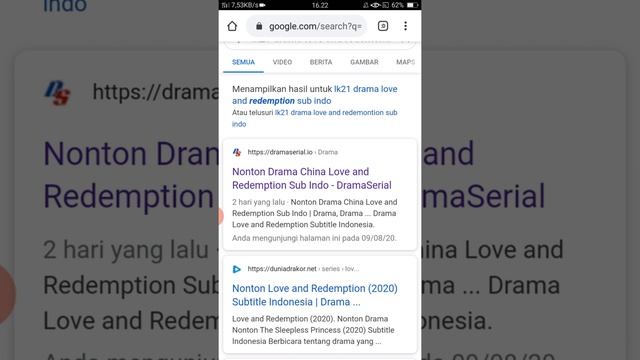Tap the browser home icon
The height and width of the screenshot is (360, 640).
pos(232,26)
